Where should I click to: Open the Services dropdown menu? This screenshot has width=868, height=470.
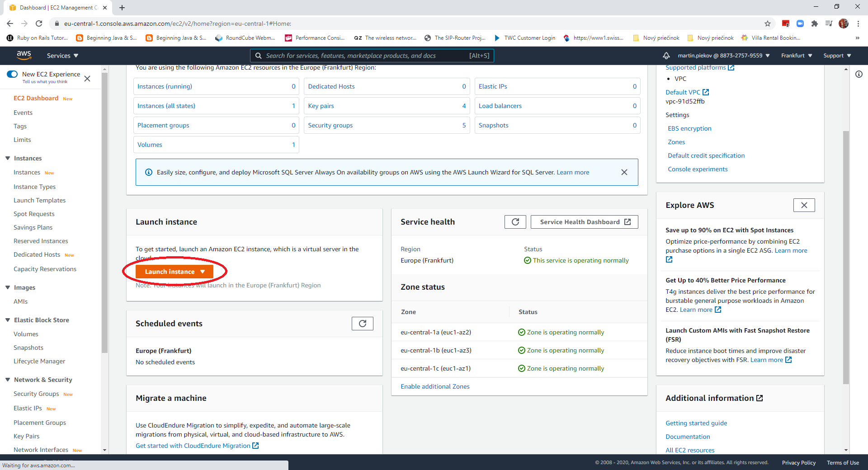(x=62, y=56)
